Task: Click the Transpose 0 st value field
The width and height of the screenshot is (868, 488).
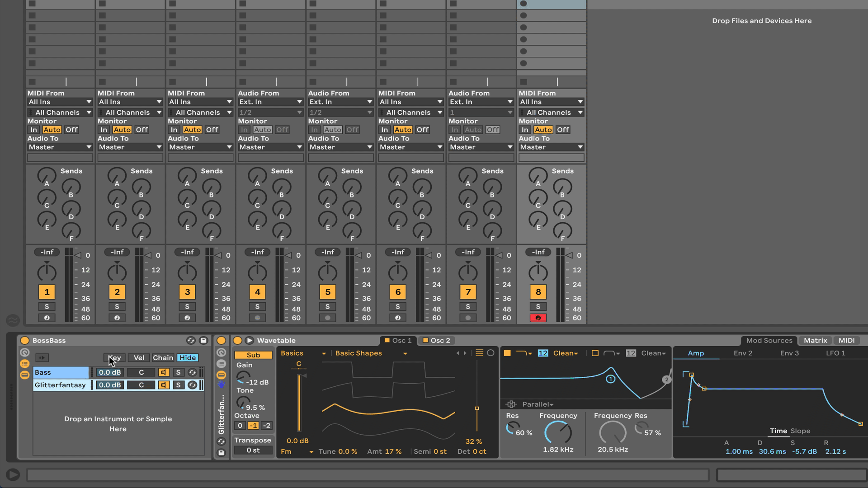Action: (x=253, y=450)
